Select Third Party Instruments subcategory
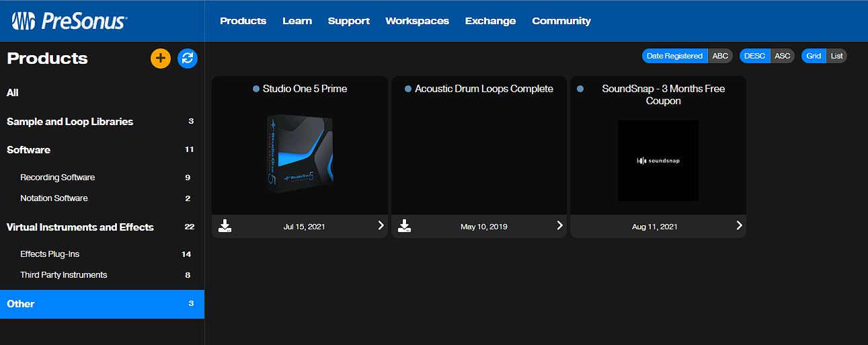Screen dimensions: 868x345 (102, 275)
